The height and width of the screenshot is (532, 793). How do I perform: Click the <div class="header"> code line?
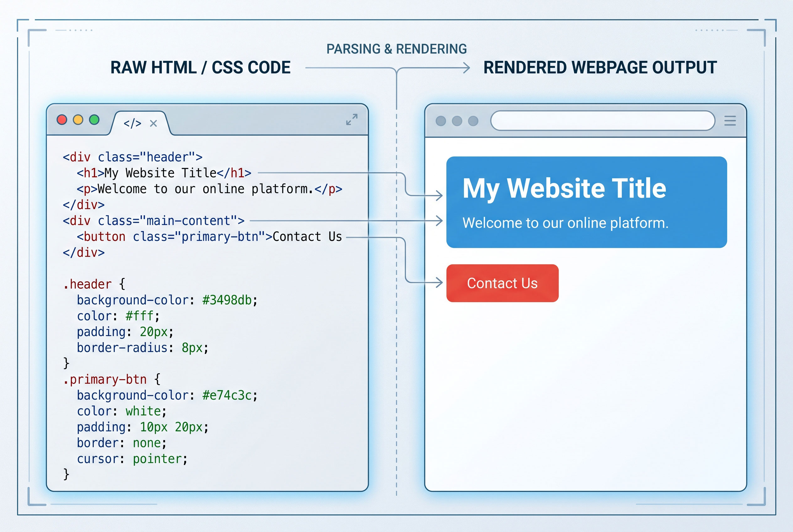pyautogui.click(x=133, y=157)
